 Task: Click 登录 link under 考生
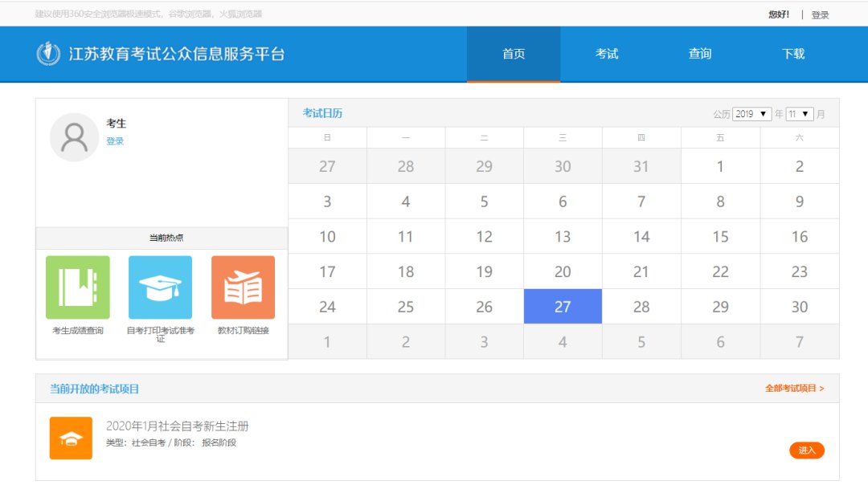click(115, 141)
